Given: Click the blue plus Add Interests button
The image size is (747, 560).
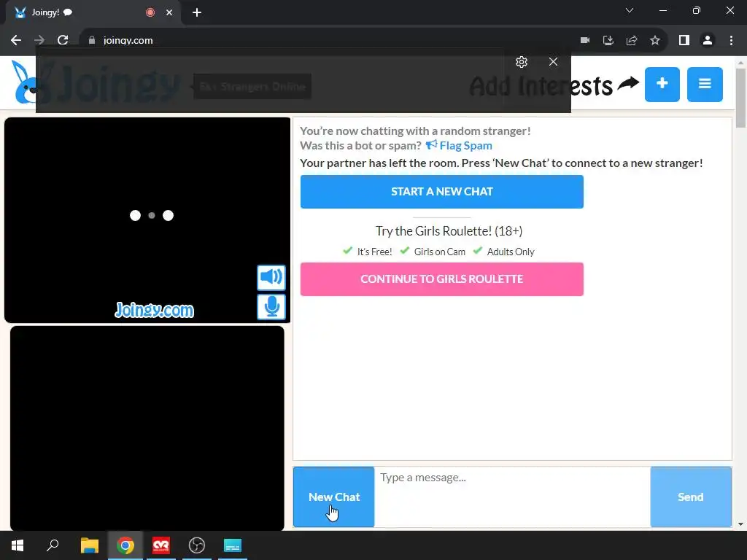Looking at the screenshot, I should 662,85.
